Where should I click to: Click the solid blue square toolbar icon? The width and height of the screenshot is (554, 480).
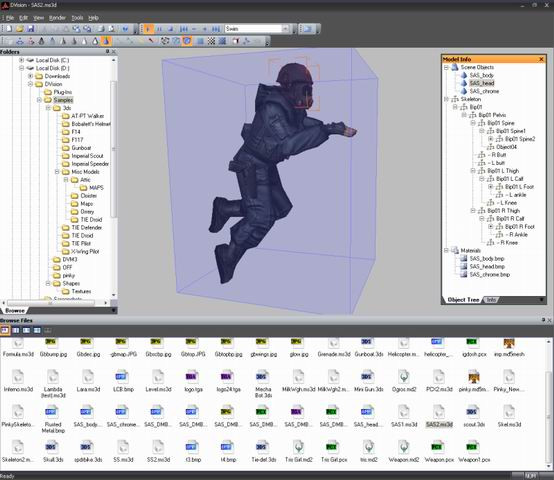click(200, 41)
